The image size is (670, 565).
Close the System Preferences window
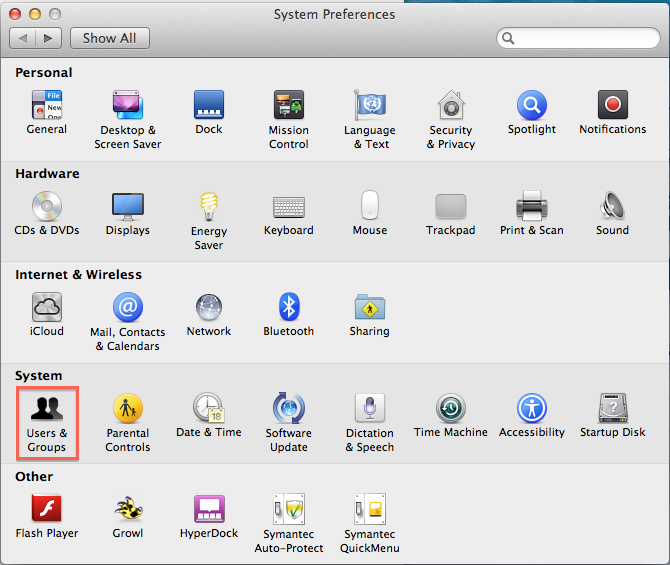15,14
